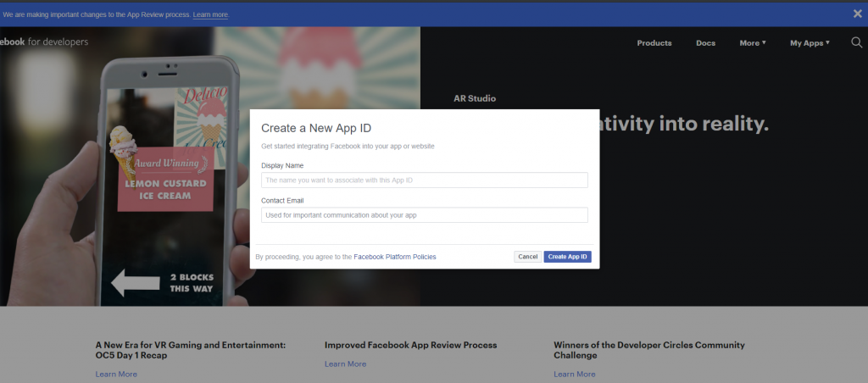Image resolution: width=868 pixels, height=383 pixels.
Task: Open the Products menu item
Action: click(x=654, y=43)
